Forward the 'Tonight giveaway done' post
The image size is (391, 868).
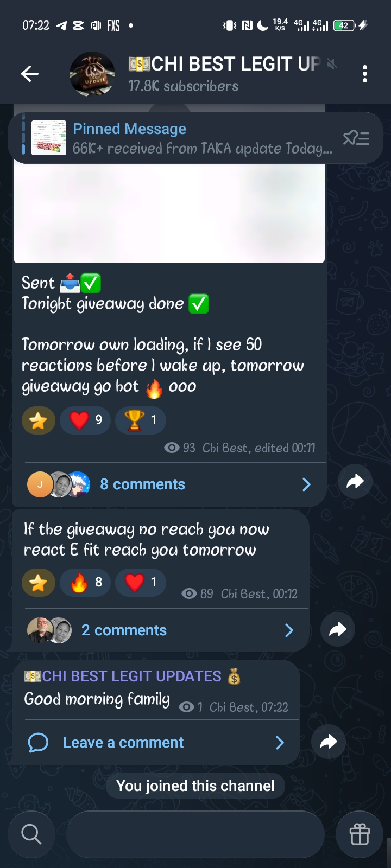(355, 481)
